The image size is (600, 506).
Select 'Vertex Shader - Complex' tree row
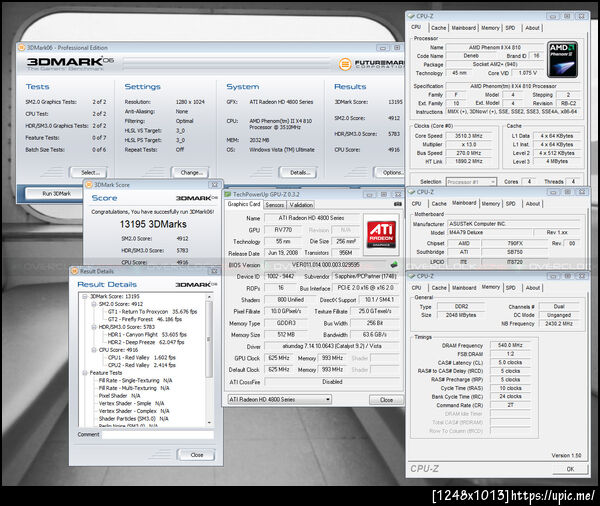[134, 411]
